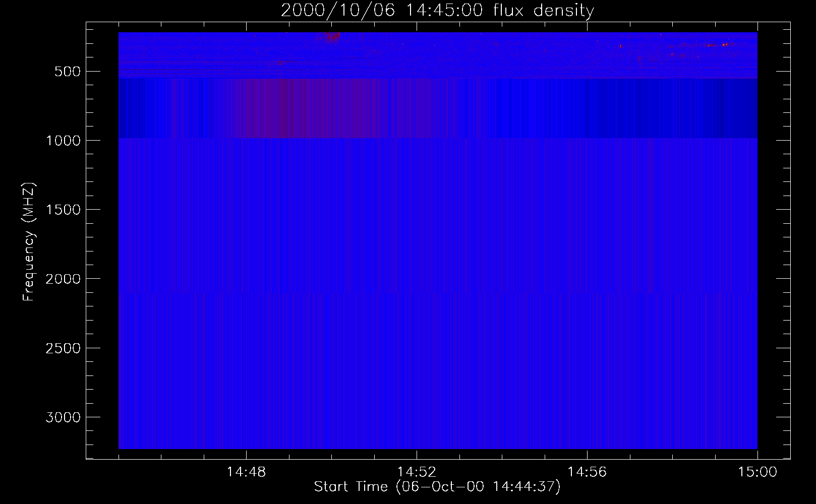
Task: Click the 14:48 time tick label
Action: click(x=246, y=472)
